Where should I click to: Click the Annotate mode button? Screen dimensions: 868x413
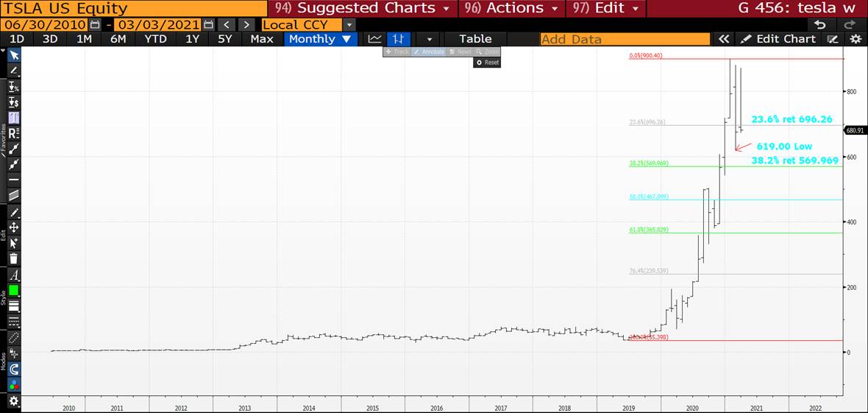(x=429, y=52)
